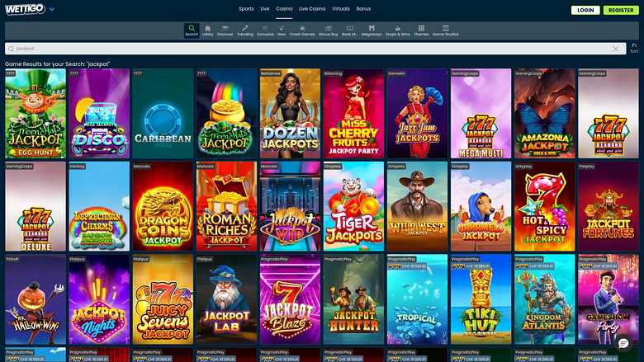644x362 pixels.
Task: Launch Jazz Jam Jackpots game
Action: [417, 114]
